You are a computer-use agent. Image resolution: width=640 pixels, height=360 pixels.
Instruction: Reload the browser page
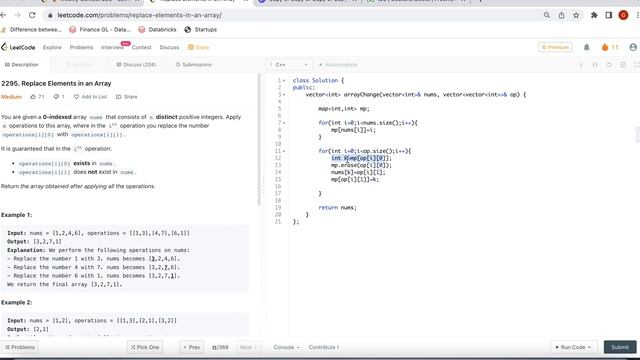tap(32, 15)
